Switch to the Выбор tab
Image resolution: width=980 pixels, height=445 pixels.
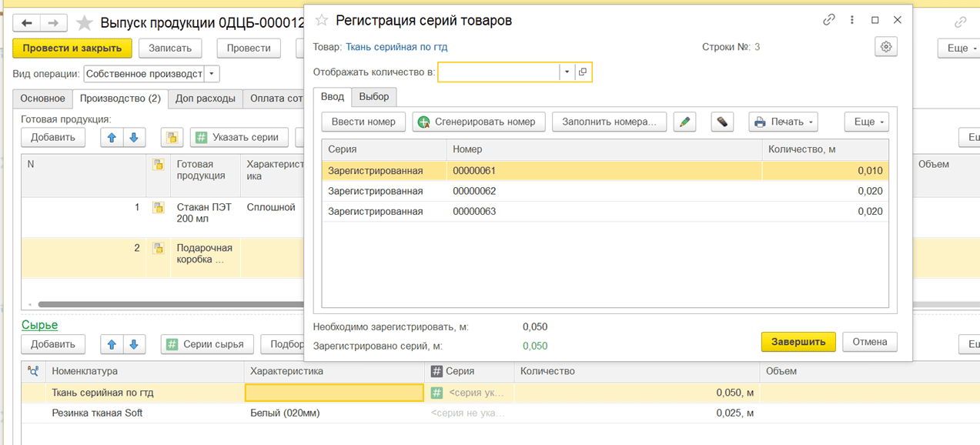click(374, 97)
